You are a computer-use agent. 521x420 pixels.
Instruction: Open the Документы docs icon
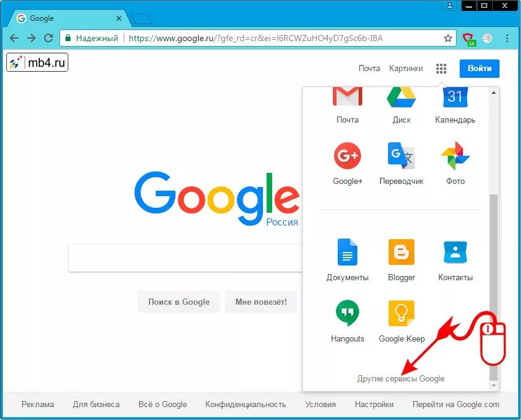[348, 252]
